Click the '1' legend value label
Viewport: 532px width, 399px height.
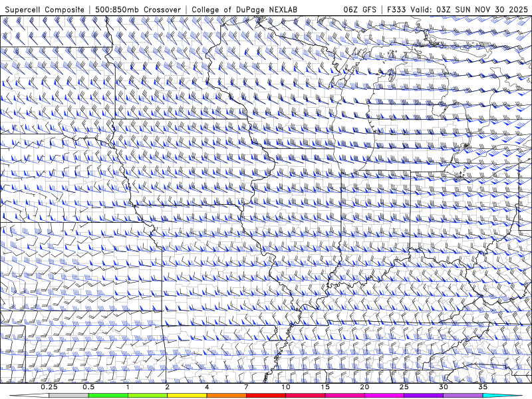(x=128, y=387)
